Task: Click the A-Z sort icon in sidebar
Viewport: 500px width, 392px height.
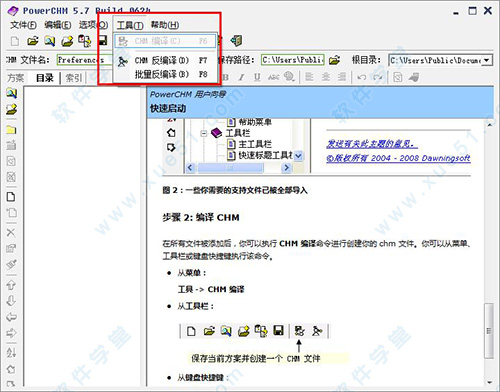Action: (x=11, y=353)
